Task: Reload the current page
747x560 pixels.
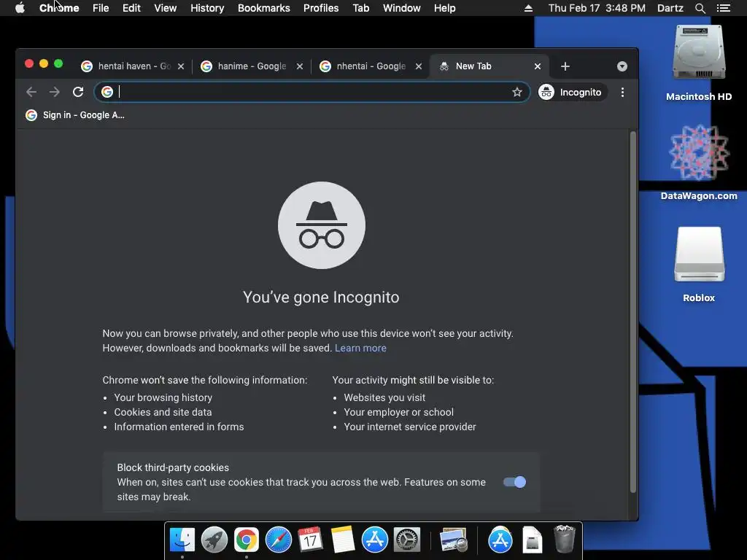Action: [x=78, y=92]
